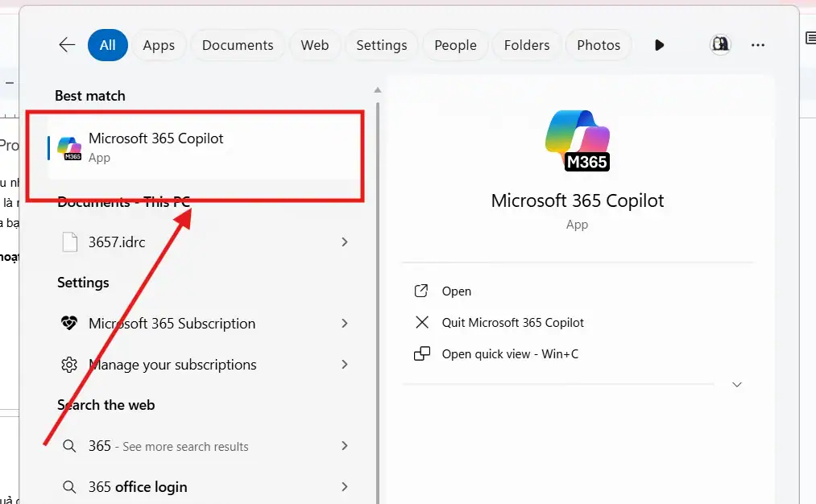The image size is (816, 504).
Task: Open the three-dot more options menu
Action: (758, 45)
